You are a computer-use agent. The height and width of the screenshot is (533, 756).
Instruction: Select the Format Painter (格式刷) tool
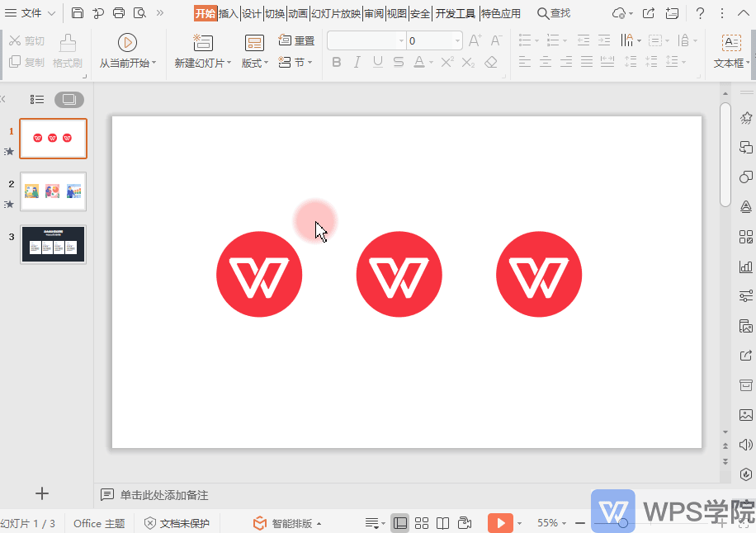click(x=68, y=51)
